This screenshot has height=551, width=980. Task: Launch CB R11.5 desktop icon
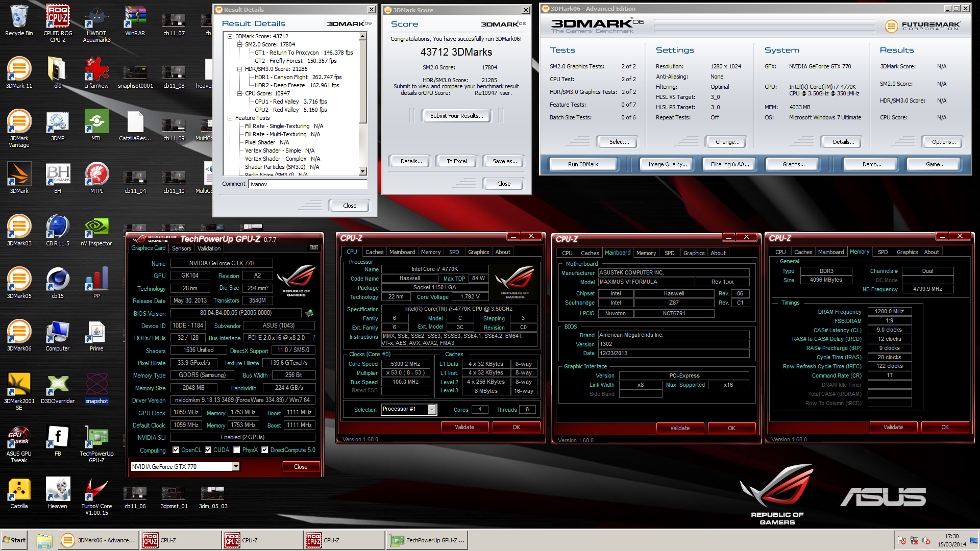pos(58,230)
